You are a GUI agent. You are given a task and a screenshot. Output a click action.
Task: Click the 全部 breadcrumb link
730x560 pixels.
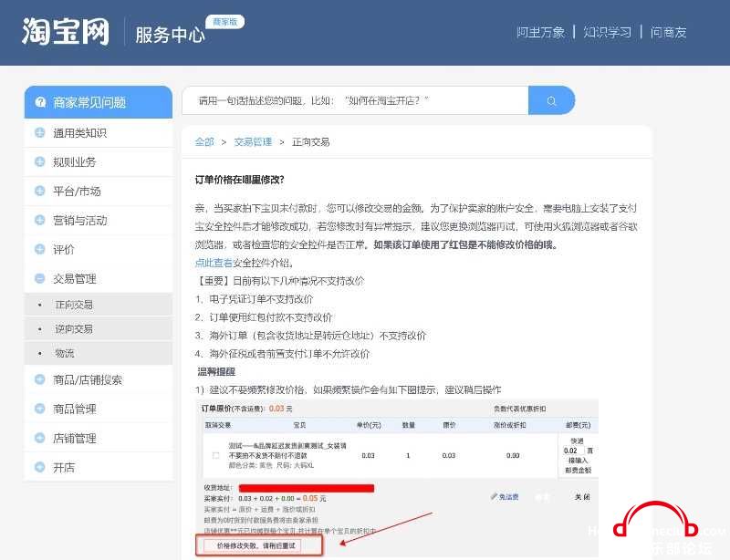coord(204,142)
